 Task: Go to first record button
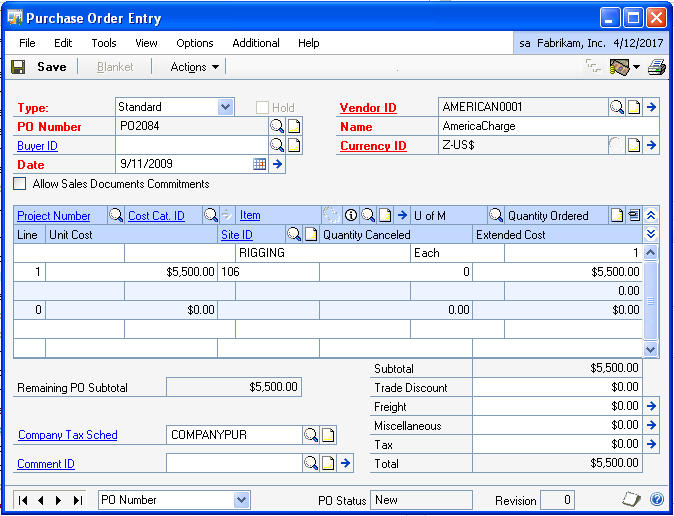click(x=23, y=500)
